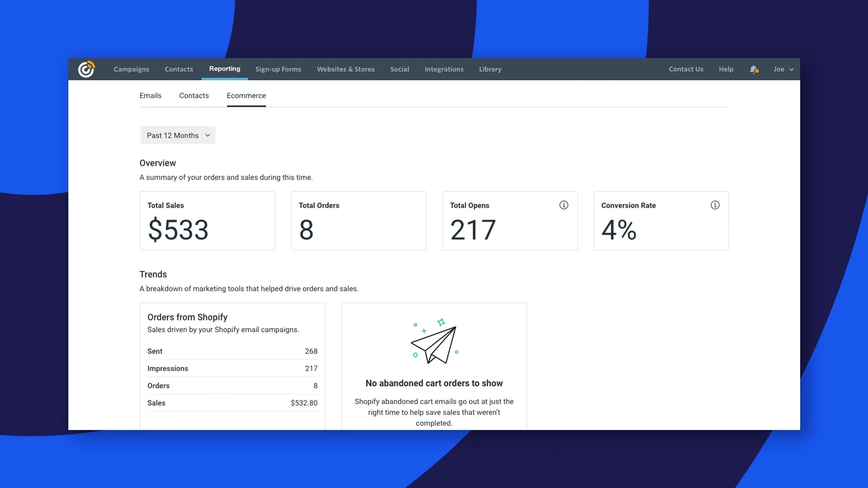Click the paper airplane illustration
The width and height of the screenshot is (868, 488).
point(435,341)
